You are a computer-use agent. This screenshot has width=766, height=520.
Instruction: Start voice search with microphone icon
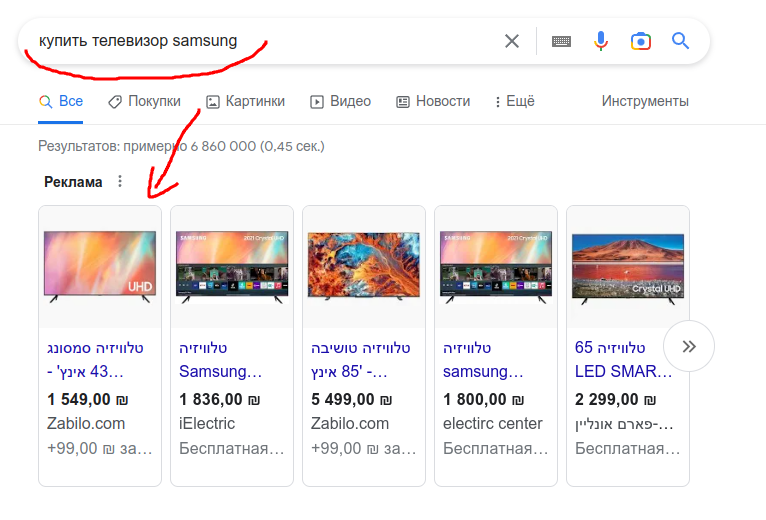pos(601,41)
